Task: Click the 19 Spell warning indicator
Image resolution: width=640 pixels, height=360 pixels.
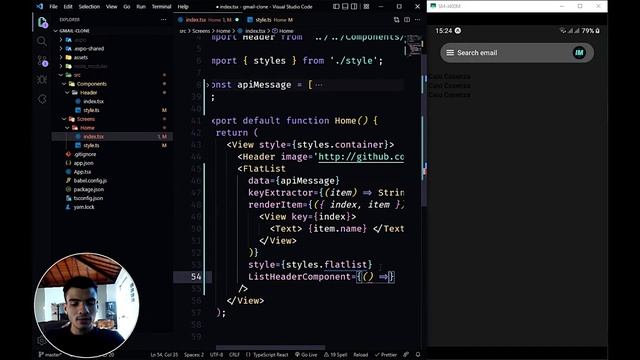Action: pyautogui.click(x=336, y=355)
